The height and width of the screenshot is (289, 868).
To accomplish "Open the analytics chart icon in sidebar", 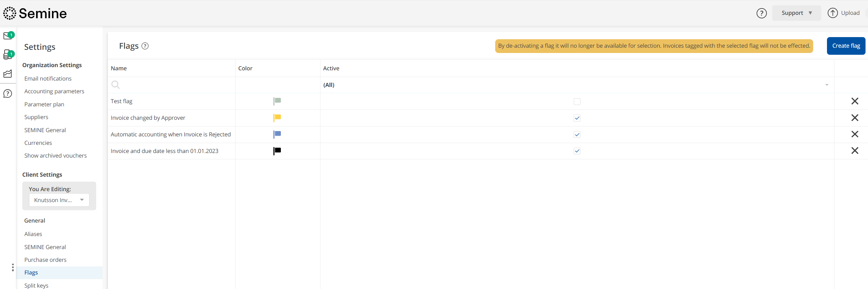I will tap(8, 74).
